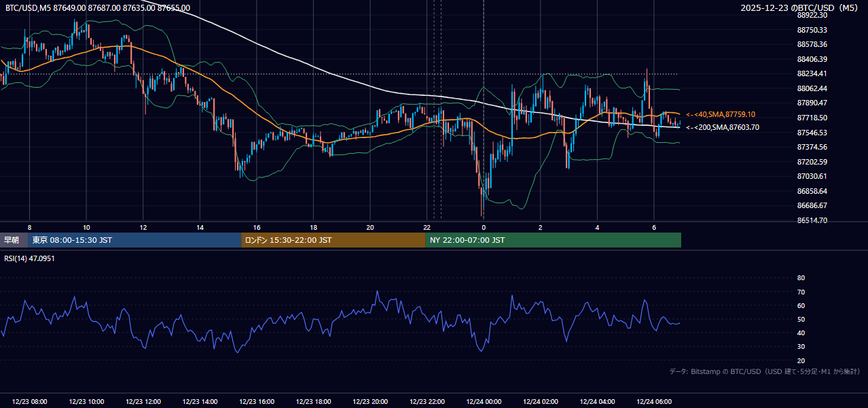Click price axis label 88234.41
The height and width of the screenshot is (408, 868).
coord(812,73)
